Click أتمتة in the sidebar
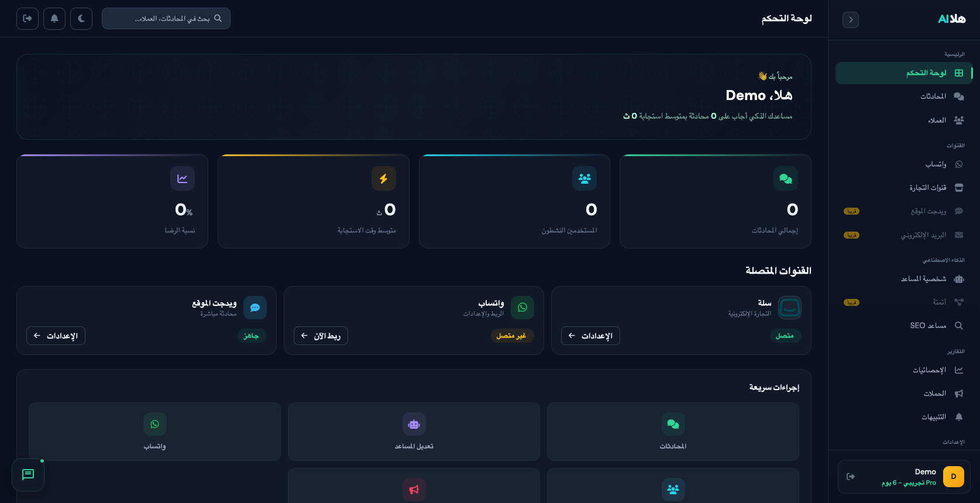This screenshot has height=503, width=980. click(904, 302)
